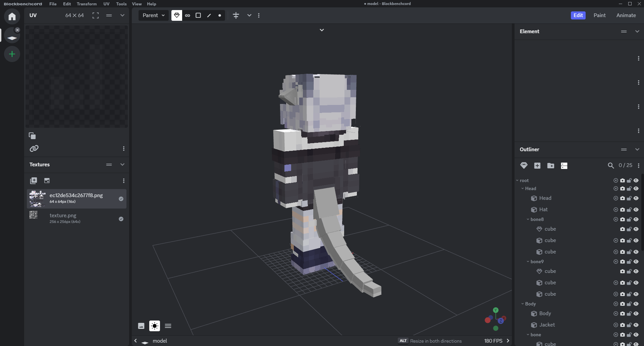This screenshot has width=644, height=346.
Task: Toggle viewport shading sun icon
Action: click(155, 326)
